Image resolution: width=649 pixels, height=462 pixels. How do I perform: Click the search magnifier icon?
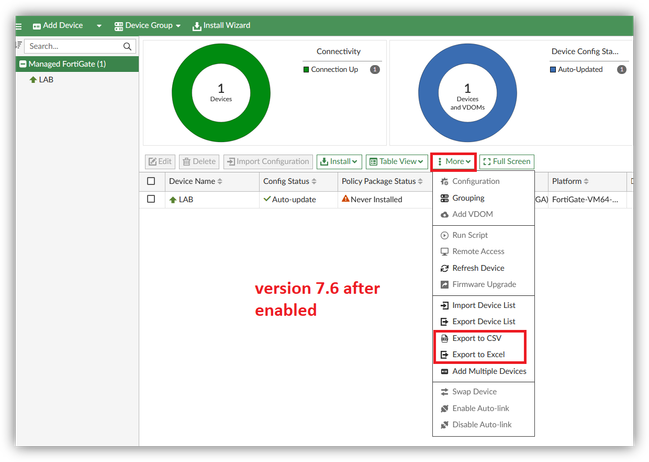coord(127,46)
